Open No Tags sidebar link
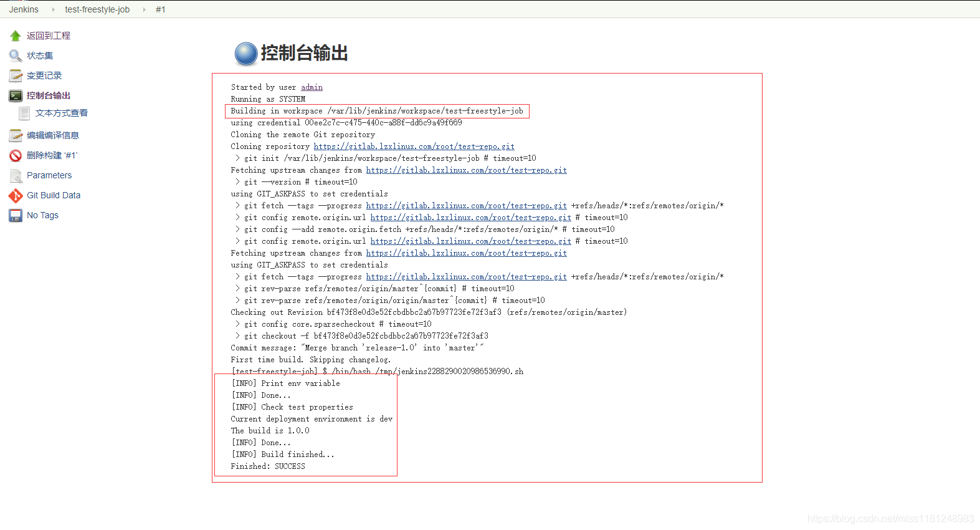 point(42,215)
